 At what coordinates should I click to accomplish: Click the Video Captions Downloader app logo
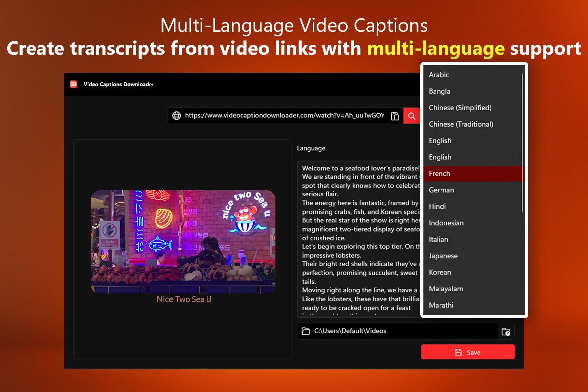(73, 84)
